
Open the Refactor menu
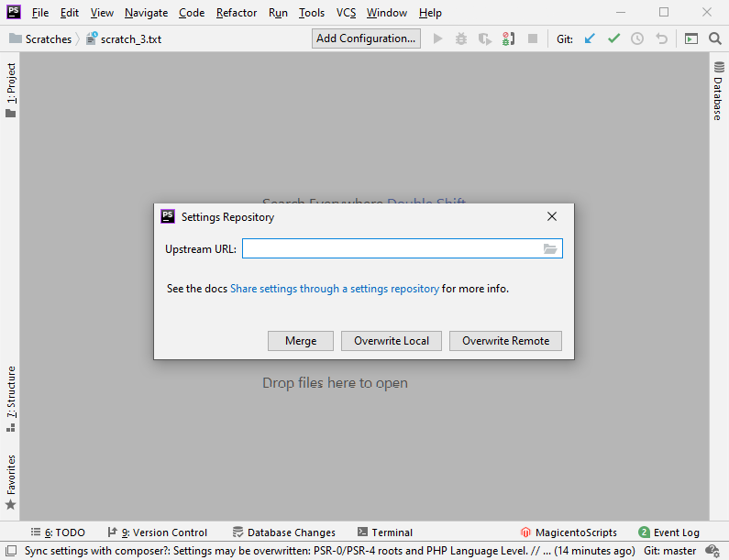pos(237,13)
